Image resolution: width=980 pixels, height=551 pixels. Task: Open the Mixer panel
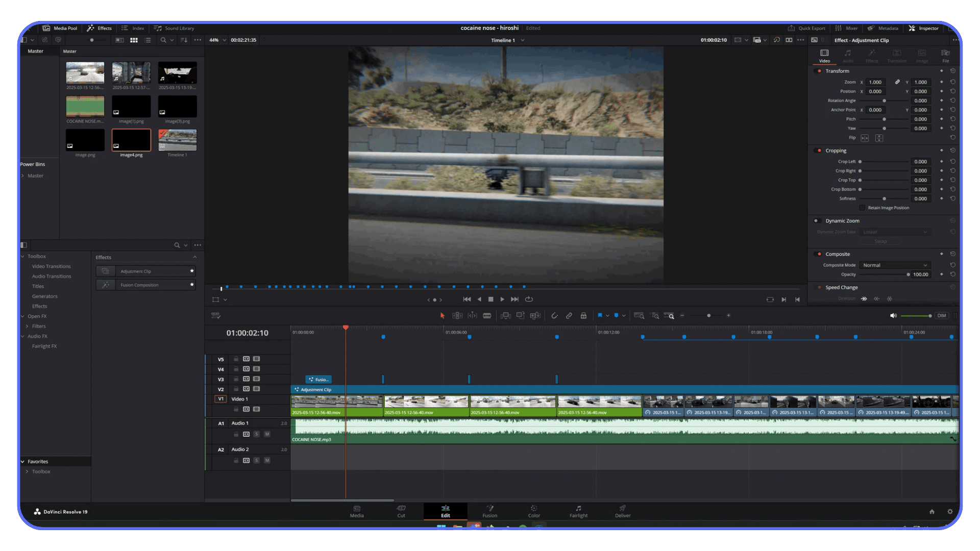(x=846, y=28)
